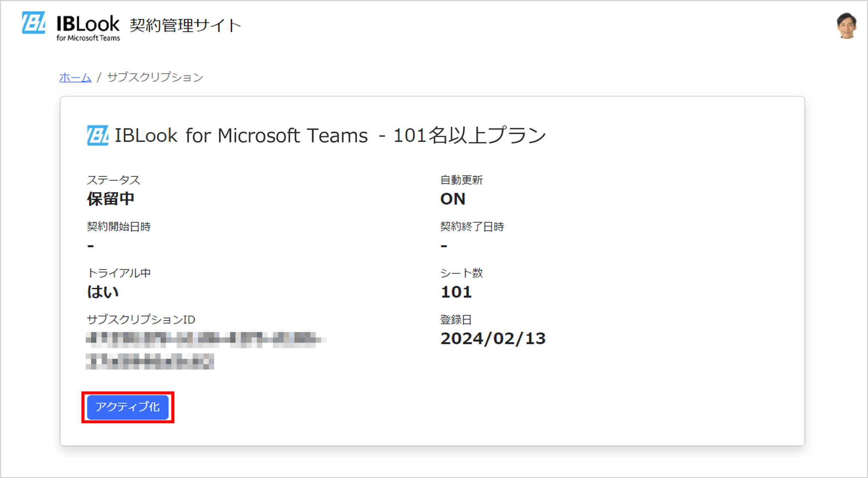
Task: Click the IBLook logo icon in header
Action: click(33, 23)
